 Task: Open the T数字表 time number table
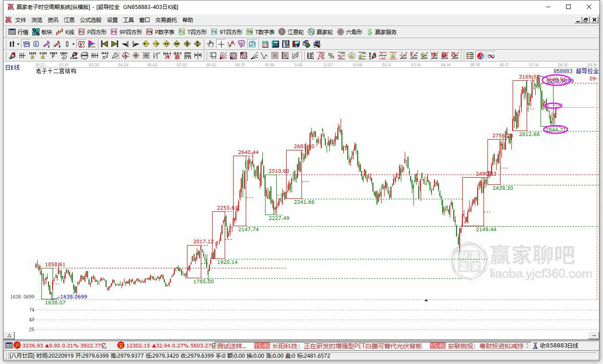(261, 32)
